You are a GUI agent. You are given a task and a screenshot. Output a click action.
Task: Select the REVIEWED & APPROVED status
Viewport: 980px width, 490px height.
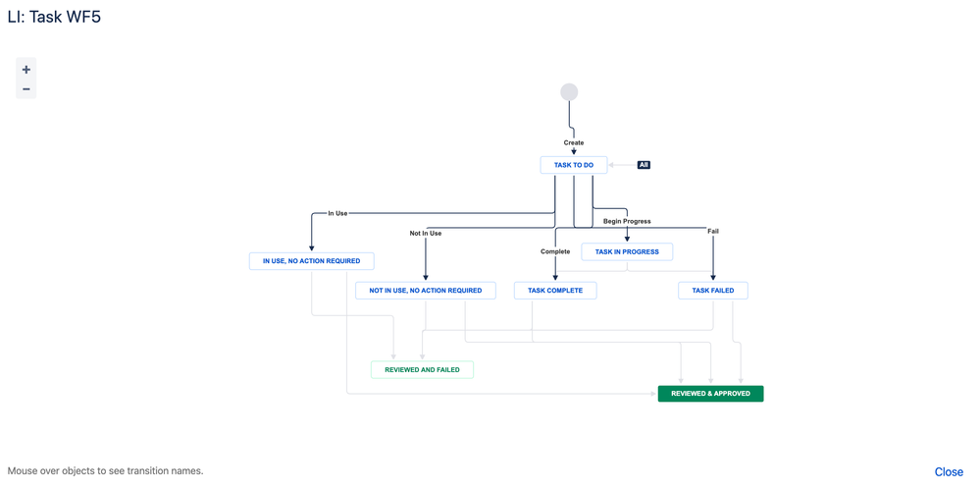710,394
